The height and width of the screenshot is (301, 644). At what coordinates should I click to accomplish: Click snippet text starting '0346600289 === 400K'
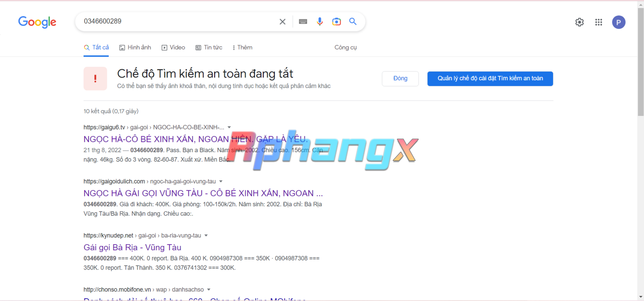pos(202,263)
